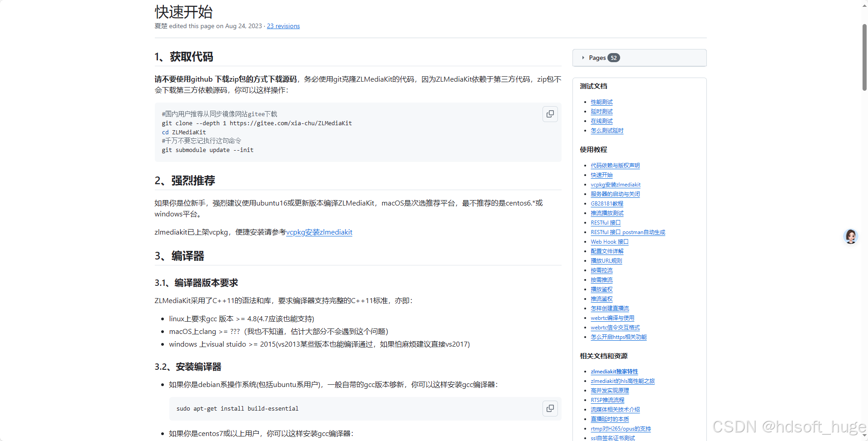The height and width of the screenshot is (441, 868).
Task: Open webrtc编译与使用 page
Action: click(x=612, y=318)
